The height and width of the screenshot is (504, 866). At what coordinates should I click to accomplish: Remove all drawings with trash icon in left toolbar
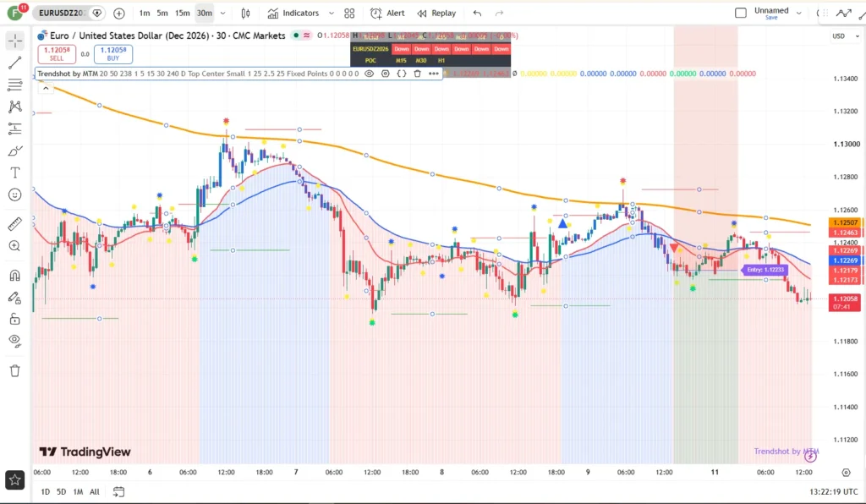15,370
